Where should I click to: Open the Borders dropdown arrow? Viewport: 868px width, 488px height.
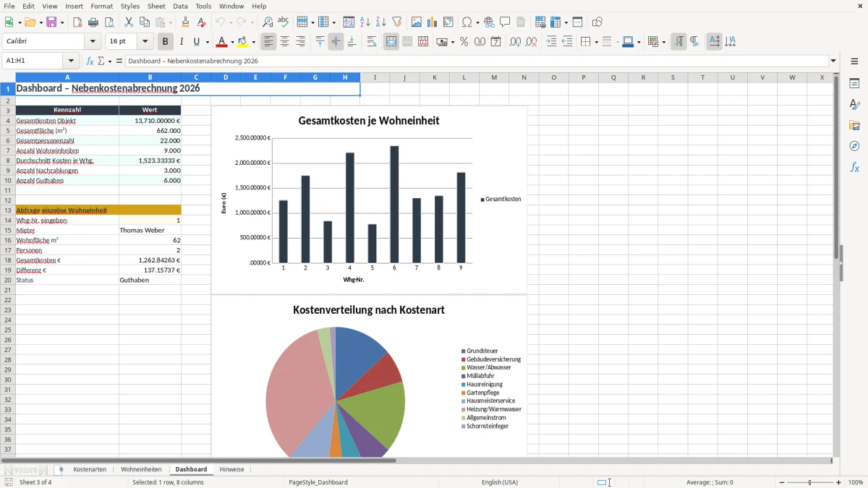pyautogui.click(x=595, y=42)
